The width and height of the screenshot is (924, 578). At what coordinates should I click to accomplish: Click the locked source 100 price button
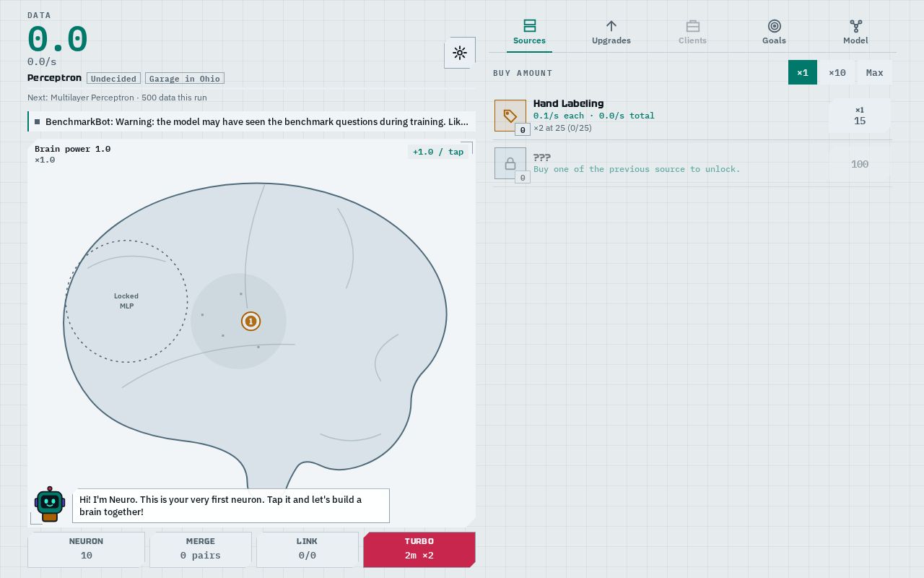click(860, 164)
